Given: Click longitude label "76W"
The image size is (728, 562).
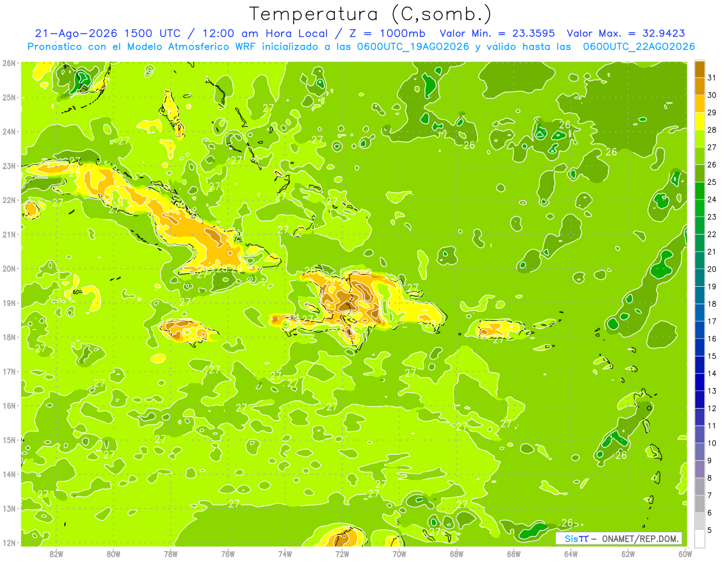Looking at the screenshot, I should (228, 554).
